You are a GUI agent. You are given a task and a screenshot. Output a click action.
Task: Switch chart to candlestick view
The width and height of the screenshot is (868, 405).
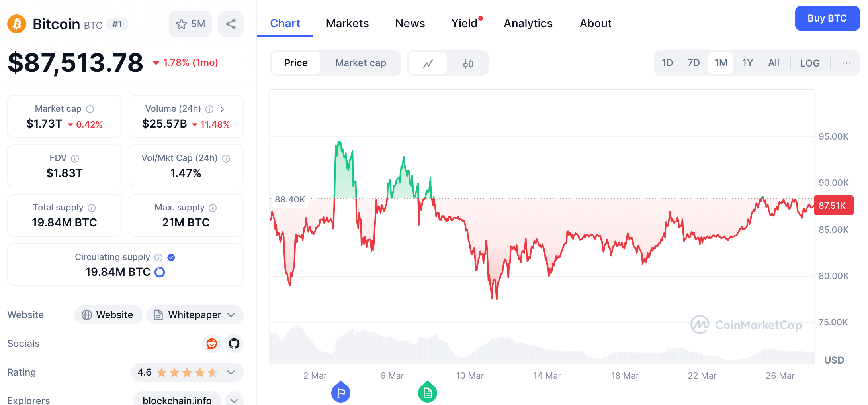tap(468, 63)
